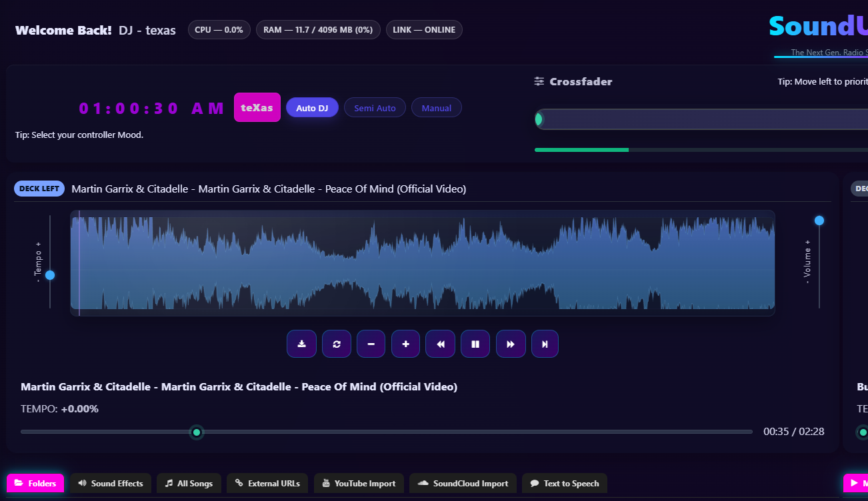
Task: Go to the YouTube Import tab
Action: (359, 484)
